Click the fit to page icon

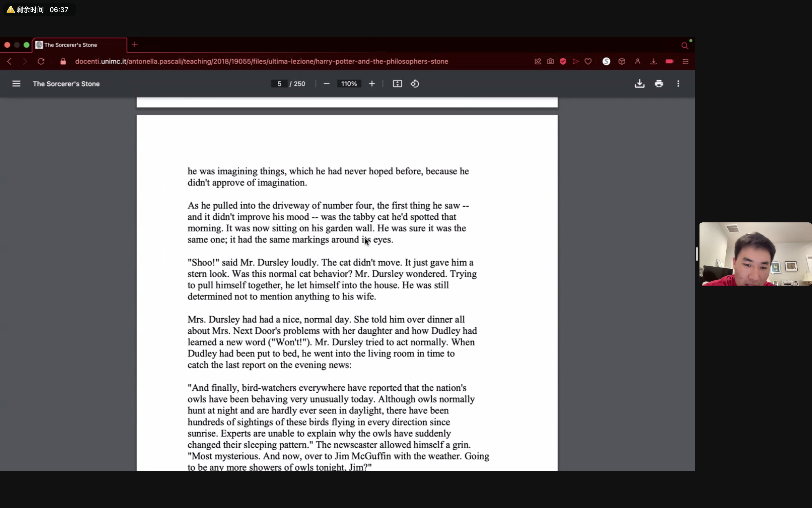397,84
